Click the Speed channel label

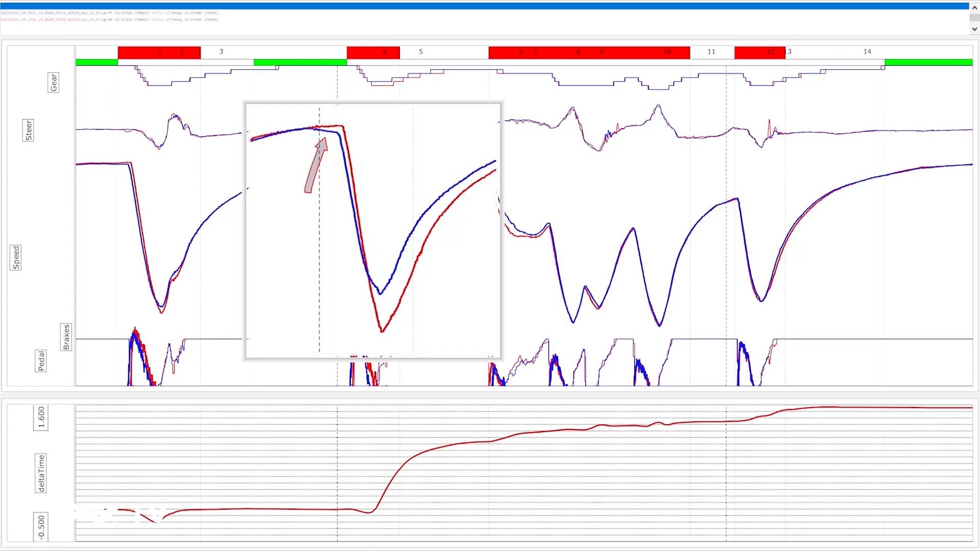(x=16, y=257)
